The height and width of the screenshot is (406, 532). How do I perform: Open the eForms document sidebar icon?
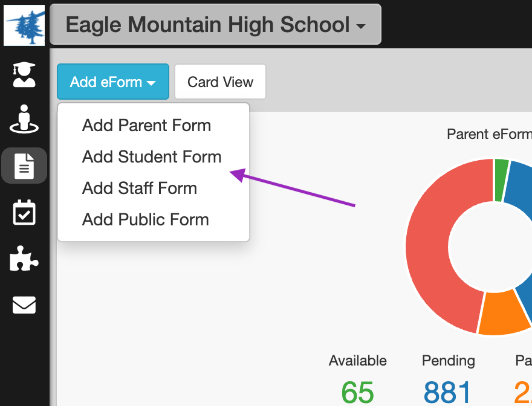coord(24,166)
